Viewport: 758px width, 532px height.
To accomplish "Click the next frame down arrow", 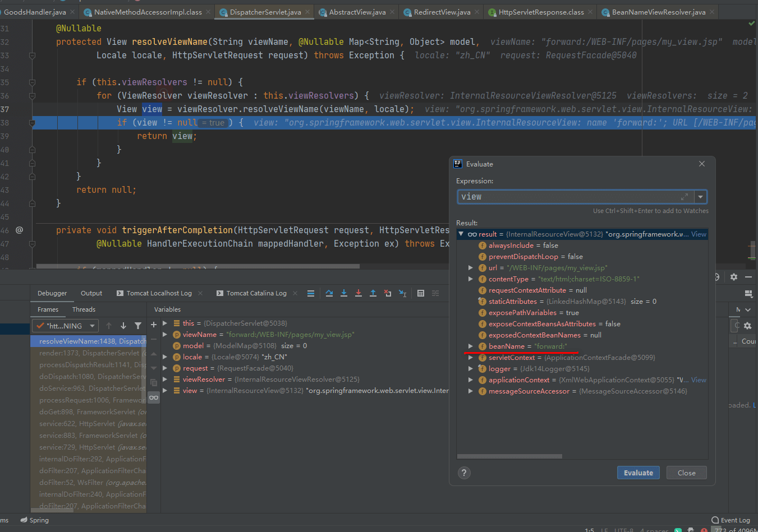I will pyautogui.click(x=123, y=326).
